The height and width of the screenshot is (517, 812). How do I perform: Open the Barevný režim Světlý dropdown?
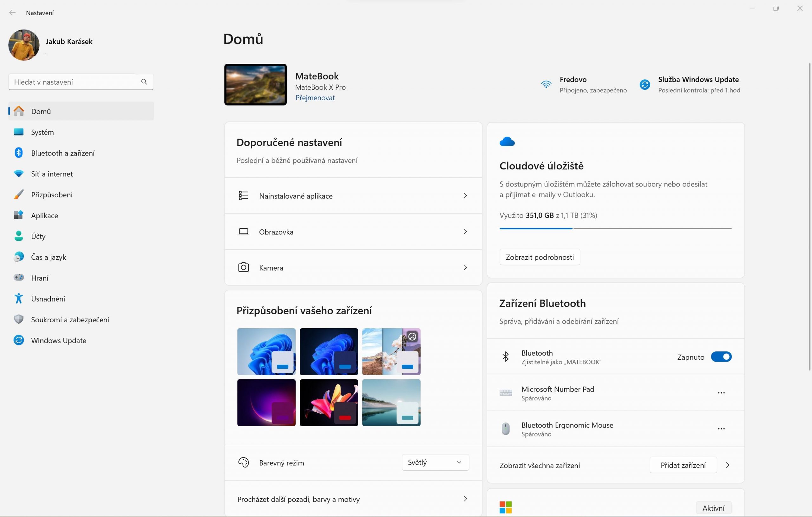[x=435, y=462]
